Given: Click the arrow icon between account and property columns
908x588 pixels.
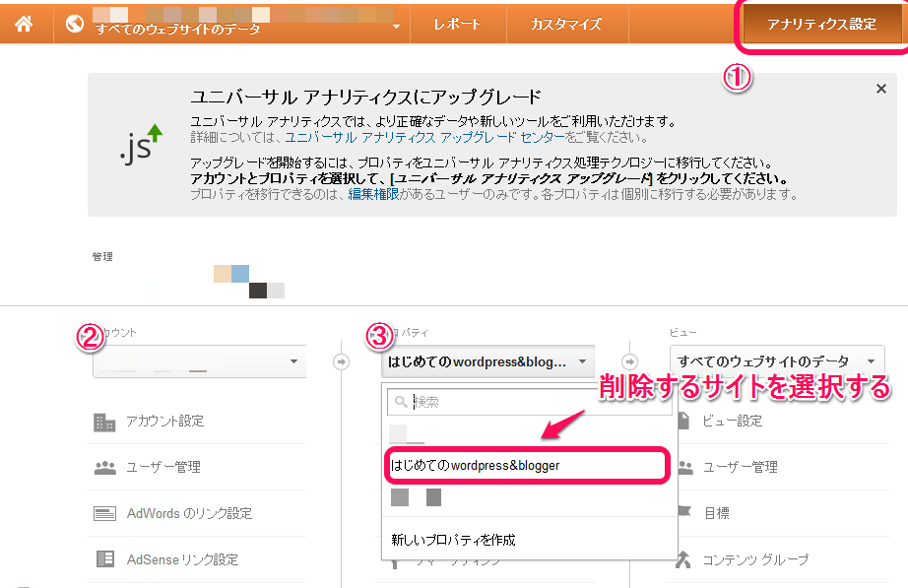Looking at the screenshot, I should (x=341, y=361).
